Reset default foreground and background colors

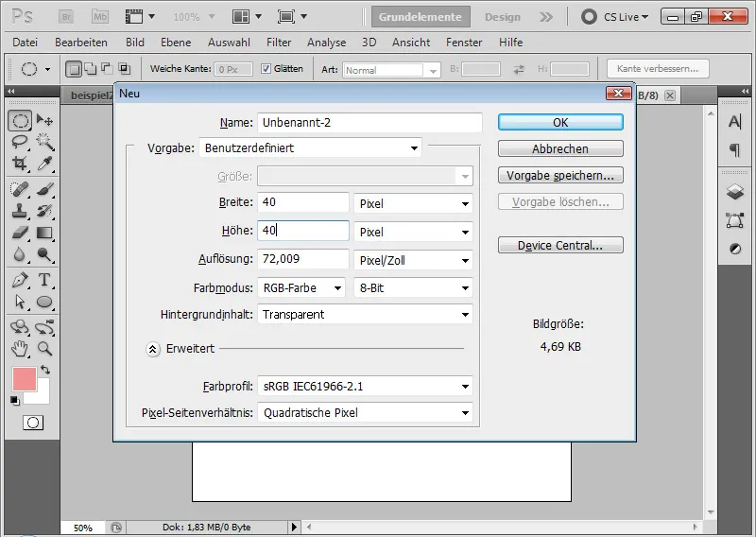[15, 401]
